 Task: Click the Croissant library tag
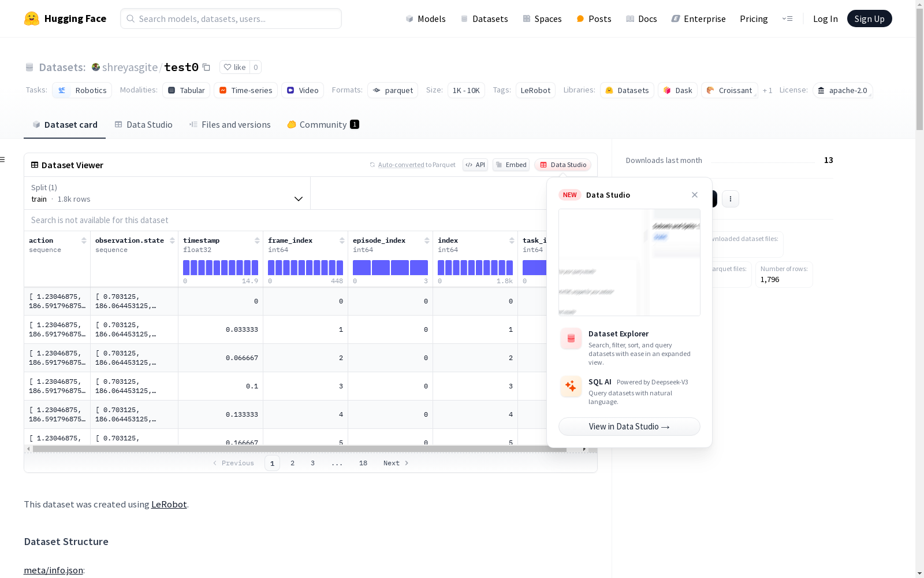729,90
